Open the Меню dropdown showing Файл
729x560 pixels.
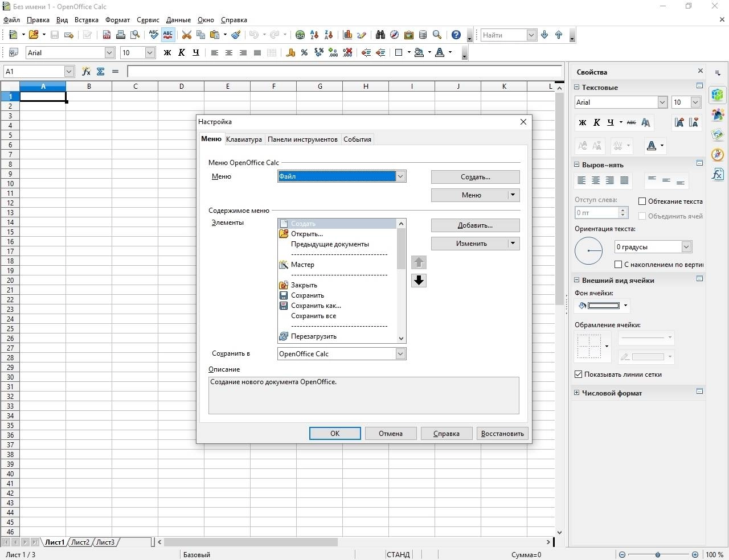click(400, 176)
